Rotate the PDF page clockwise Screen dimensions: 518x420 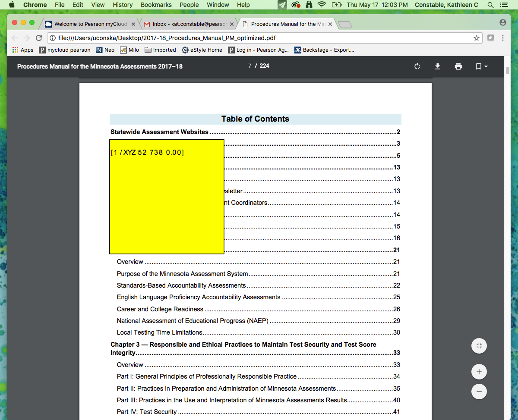click(417, 66)
